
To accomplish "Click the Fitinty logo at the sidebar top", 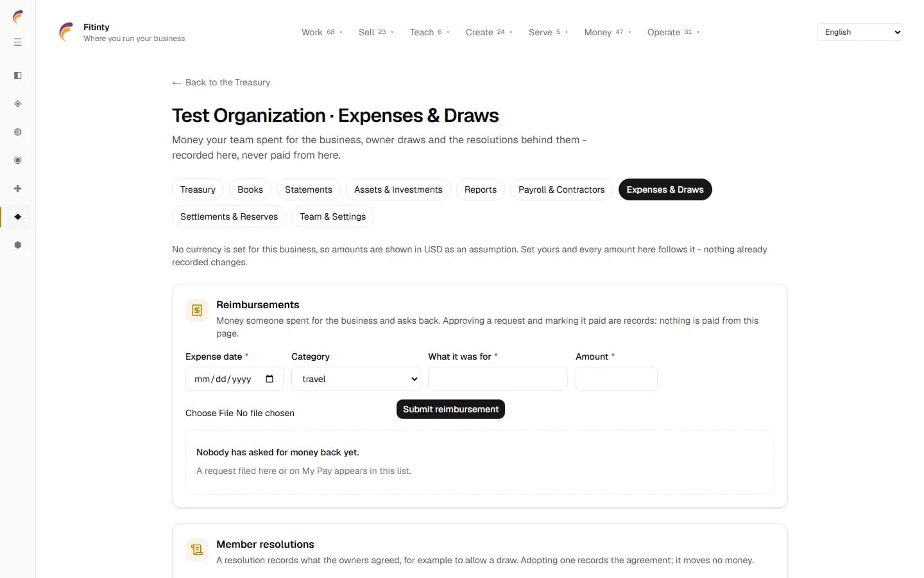I will pos(18,17).
